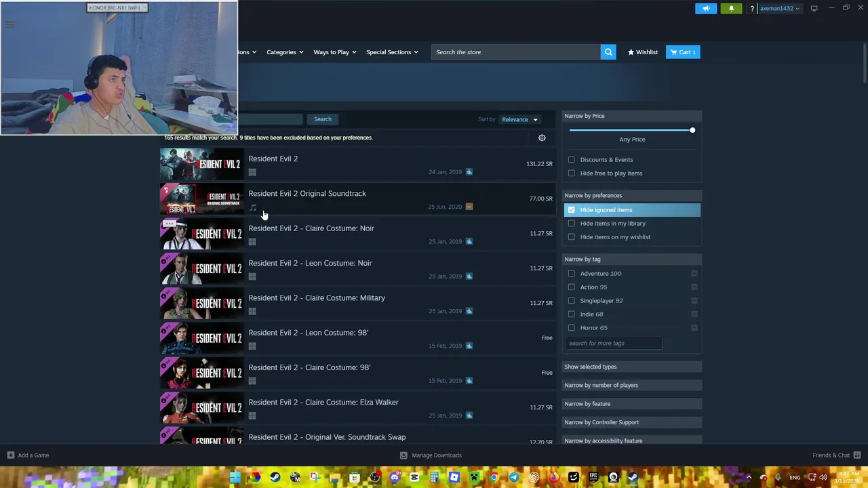Open the Categories store menu
The width and height of the screenshot is (868, 488).
(x=285, y=52)
